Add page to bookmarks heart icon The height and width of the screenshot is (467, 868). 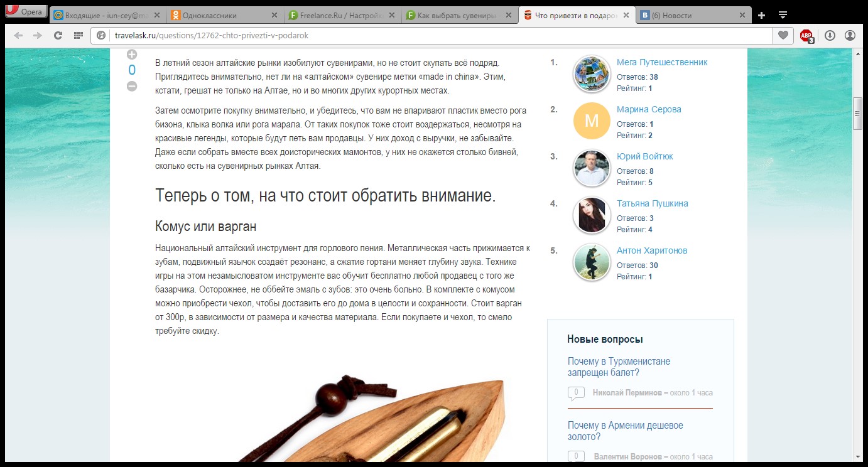(x=783, y=36)
